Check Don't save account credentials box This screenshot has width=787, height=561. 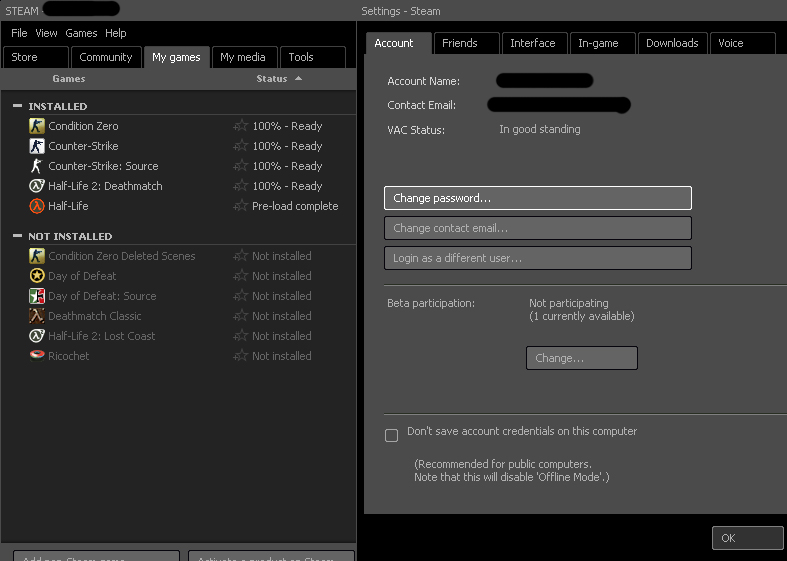click(x=391, y=435)
